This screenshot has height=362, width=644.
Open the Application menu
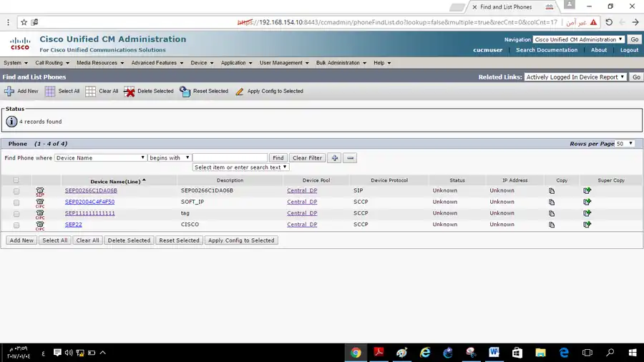point(236,63)
